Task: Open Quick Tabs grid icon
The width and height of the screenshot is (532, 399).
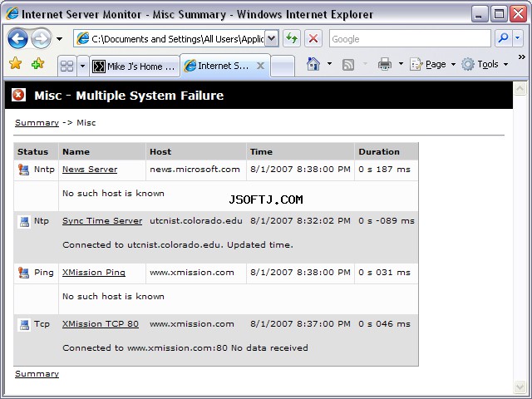Action: coord(66,66)
